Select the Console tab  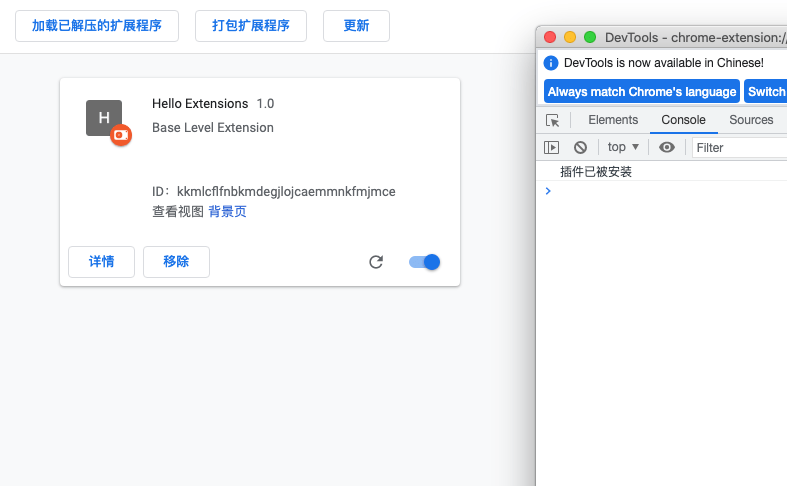(x=683, y=120)
